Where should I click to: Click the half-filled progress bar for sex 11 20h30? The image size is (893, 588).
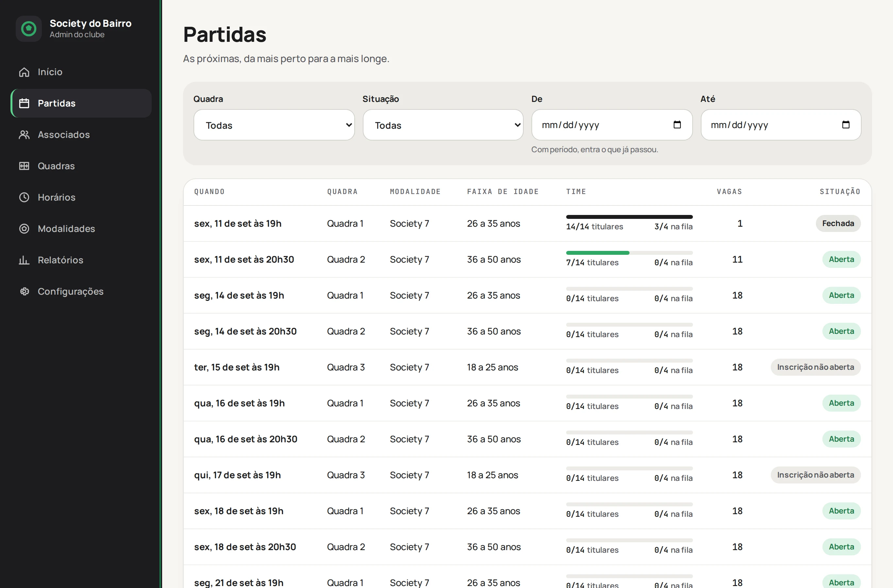click(629, 253)
